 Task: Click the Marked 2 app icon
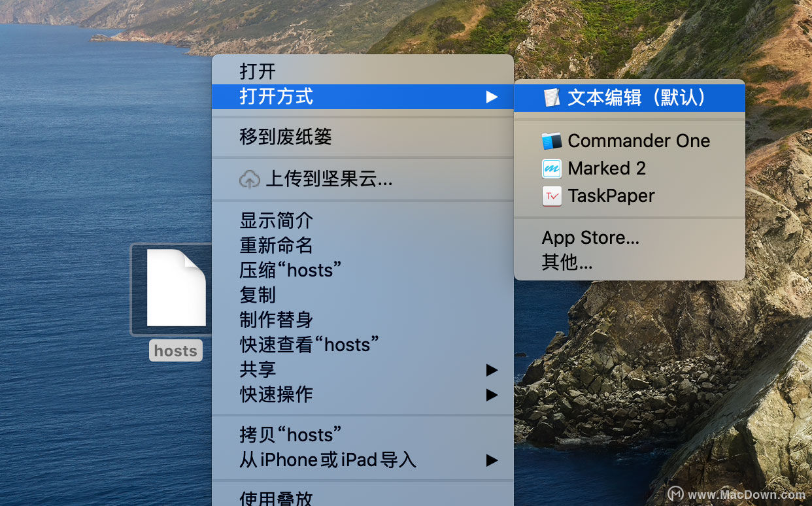[x=552, y=168]
